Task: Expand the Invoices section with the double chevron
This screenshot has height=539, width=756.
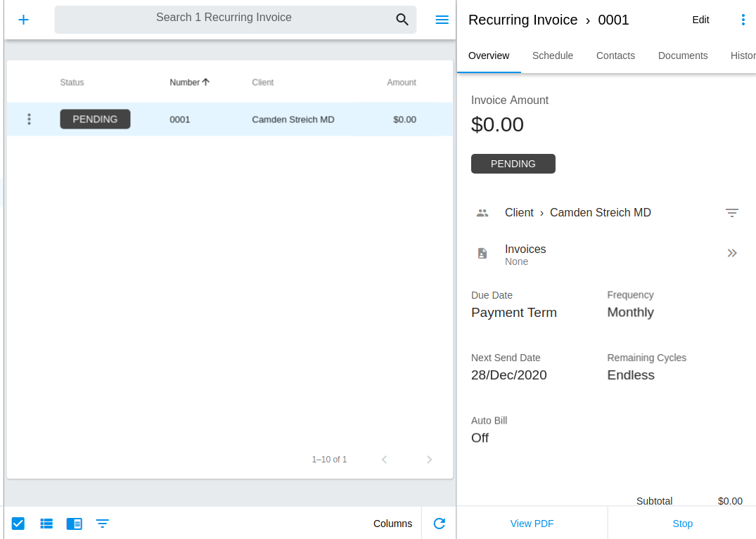Action: (732, 253)
